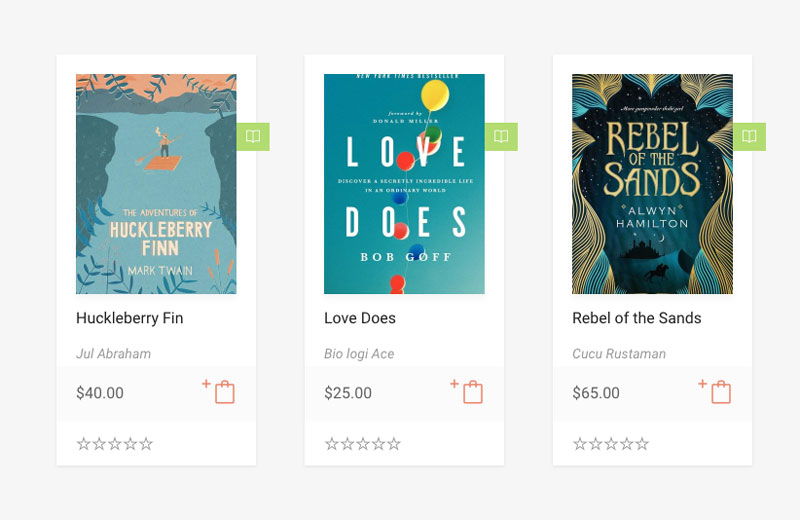This screenshot has width=800, height=520.
Task: Click the green book icon on Rebel of the Sands
Action: [749, 137]
